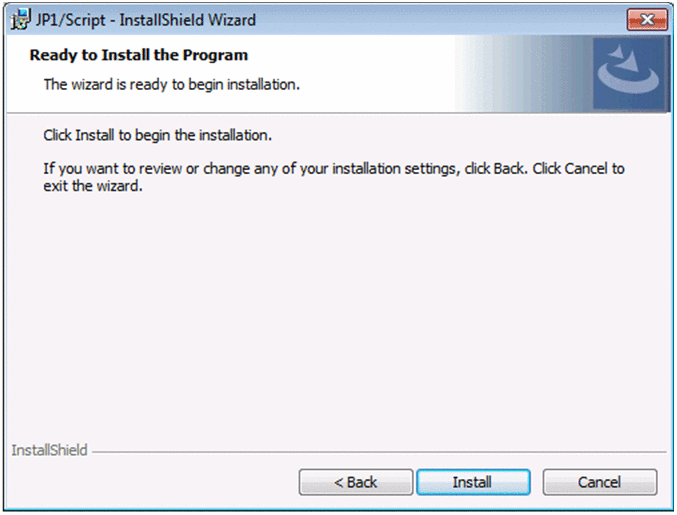The height and width of the screenshot is (515, 677).
Task: Click the empty area left of the Back button
Action: (x=150, y=482)
